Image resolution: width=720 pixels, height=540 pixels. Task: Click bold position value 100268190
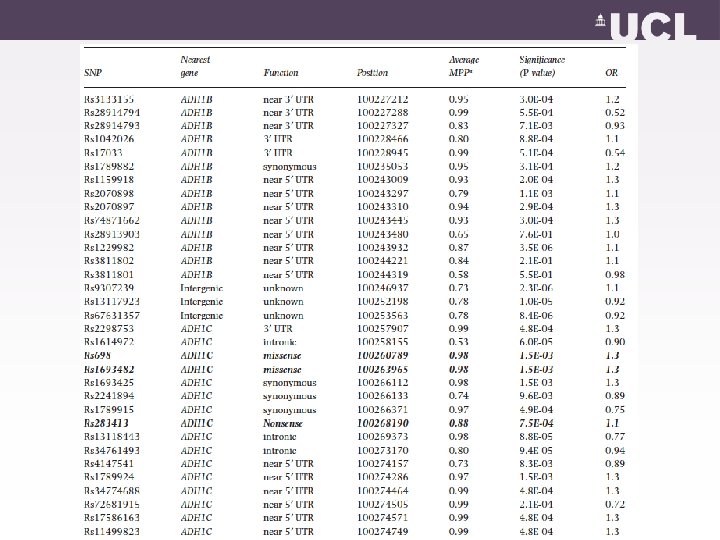(382, 423)
